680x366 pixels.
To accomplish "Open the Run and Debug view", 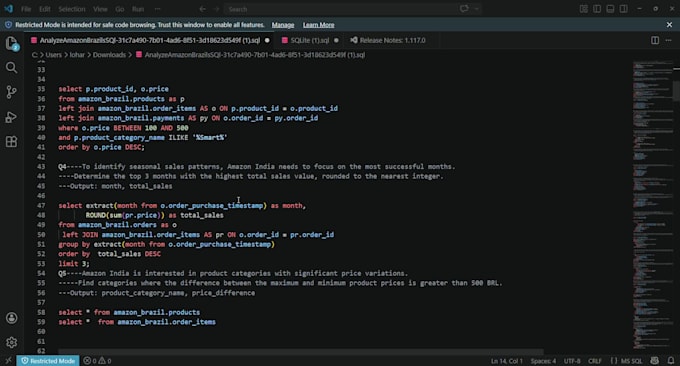I will (x=12, y=117).
